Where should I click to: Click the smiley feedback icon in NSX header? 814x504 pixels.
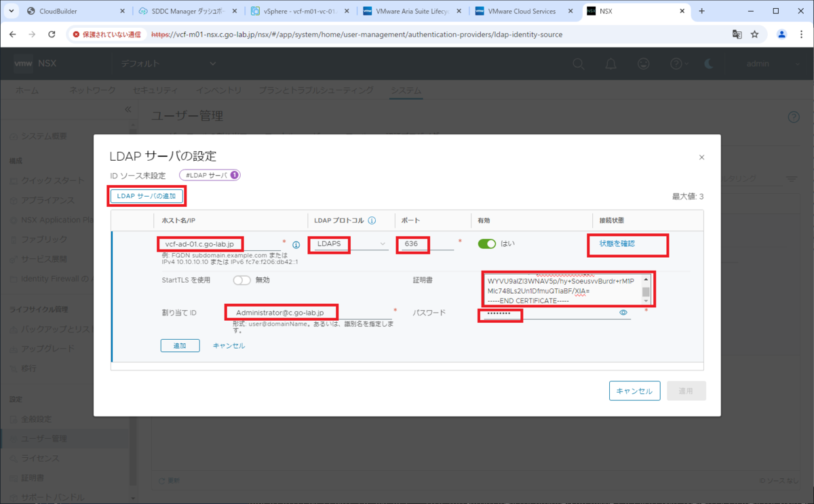click(x=644, y=64)
